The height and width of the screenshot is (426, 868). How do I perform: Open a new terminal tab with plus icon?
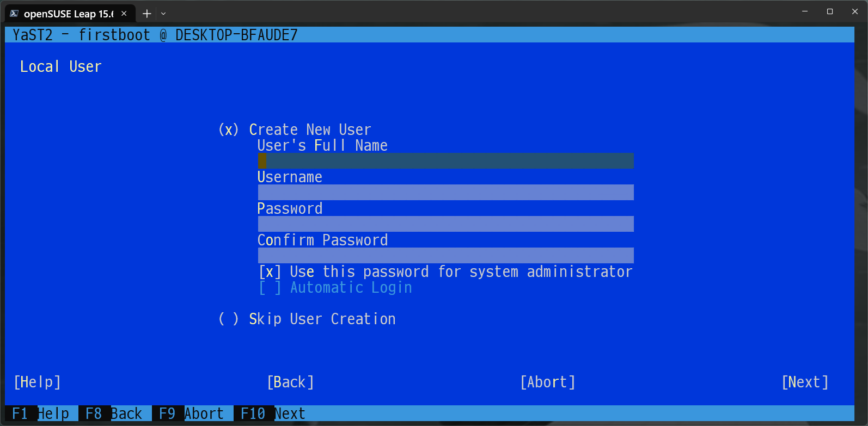(146, 14)
